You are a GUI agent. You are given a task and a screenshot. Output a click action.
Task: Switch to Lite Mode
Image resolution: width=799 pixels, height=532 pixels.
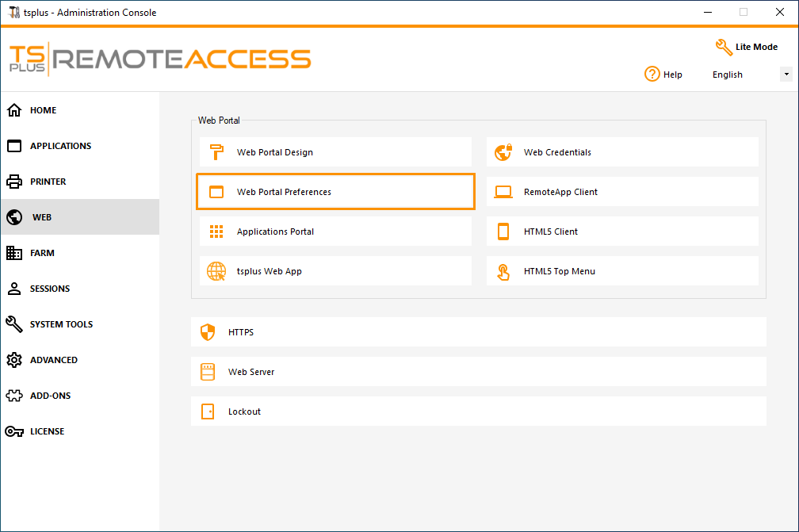point(746,47)
